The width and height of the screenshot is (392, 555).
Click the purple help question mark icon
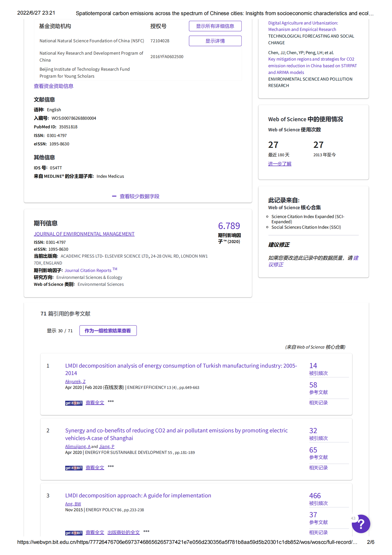(x=361, y=524)
